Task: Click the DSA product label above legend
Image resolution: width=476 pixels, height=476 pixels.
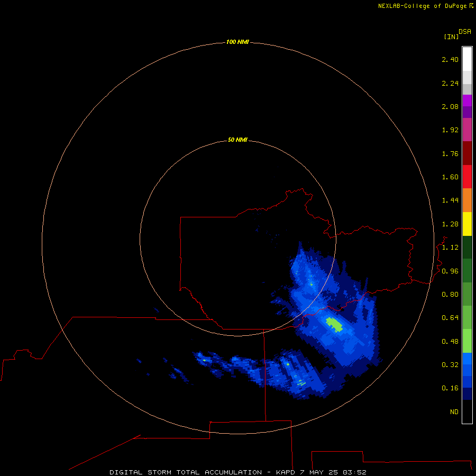Action: tap(465, 32)
